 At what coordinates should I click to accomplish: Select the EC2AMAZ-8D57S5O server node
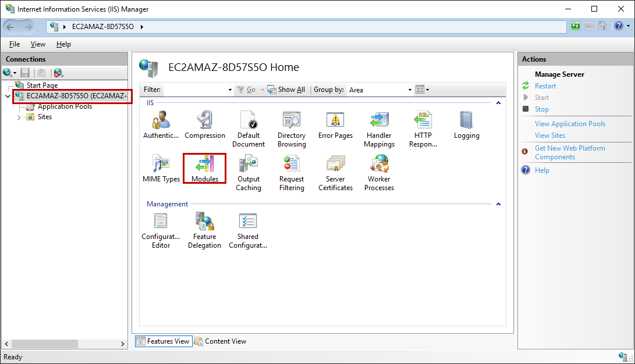pos(76,96)
